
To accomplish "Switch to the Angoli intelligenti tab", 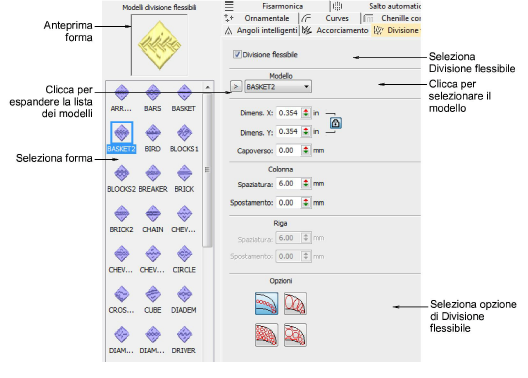I will (261, 30).
